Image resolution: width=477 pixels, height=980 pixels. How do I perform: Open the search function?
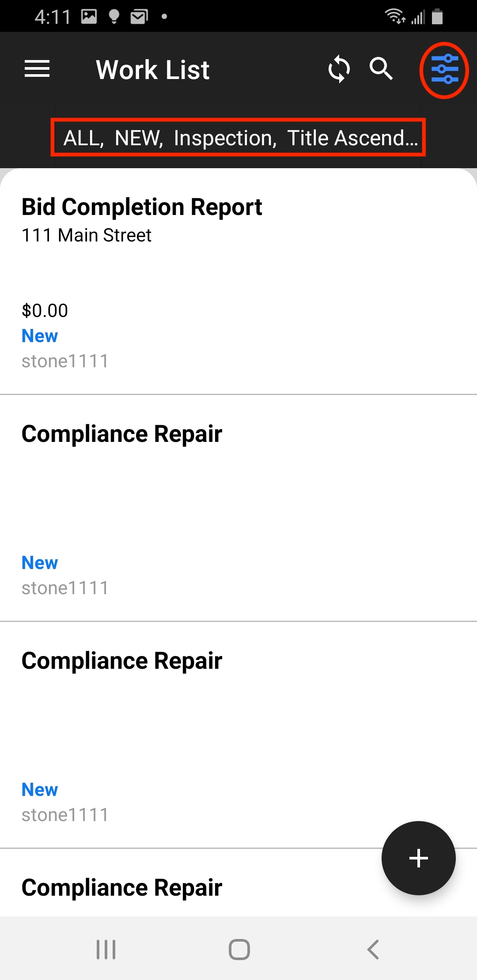tap(381, 69)
